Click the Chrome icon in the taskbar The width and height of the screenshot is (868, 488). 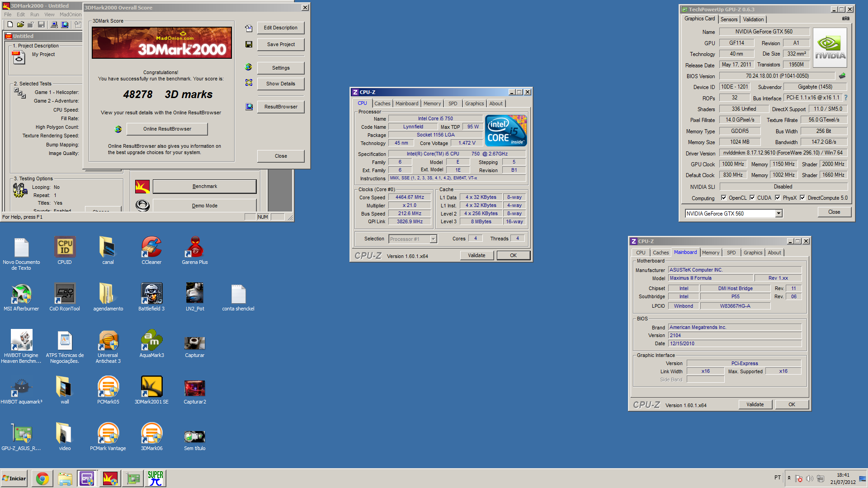[x=42, y=479]
